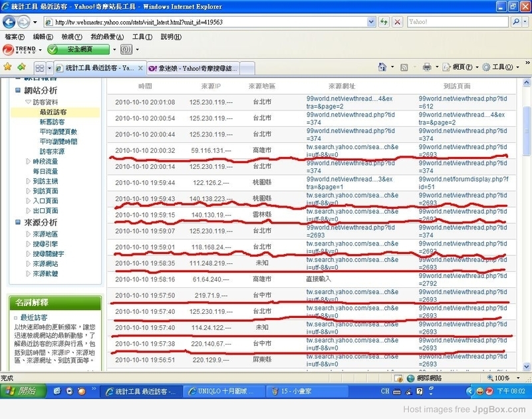Open the 我的最愛 menu
Image resolution: width=532 pixels, height=419 pixels.
click(x=107, y=37)
